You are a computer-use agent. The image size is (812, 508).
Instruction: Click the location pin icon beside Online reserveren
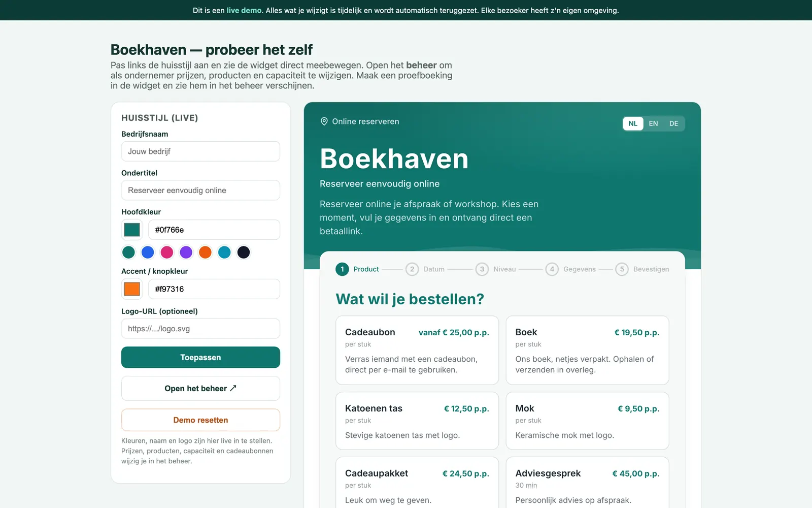click(324, 121)
